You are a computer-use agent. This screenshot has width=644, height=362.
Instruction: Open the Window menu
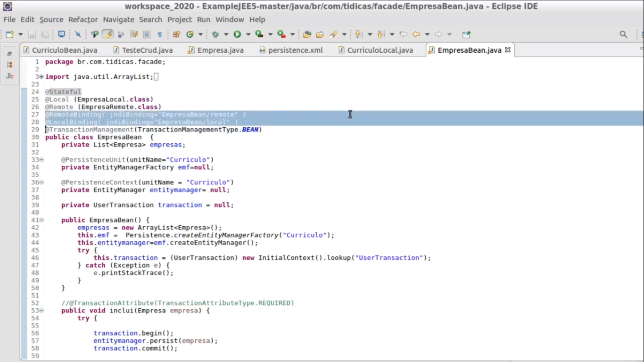coord(230,19)
